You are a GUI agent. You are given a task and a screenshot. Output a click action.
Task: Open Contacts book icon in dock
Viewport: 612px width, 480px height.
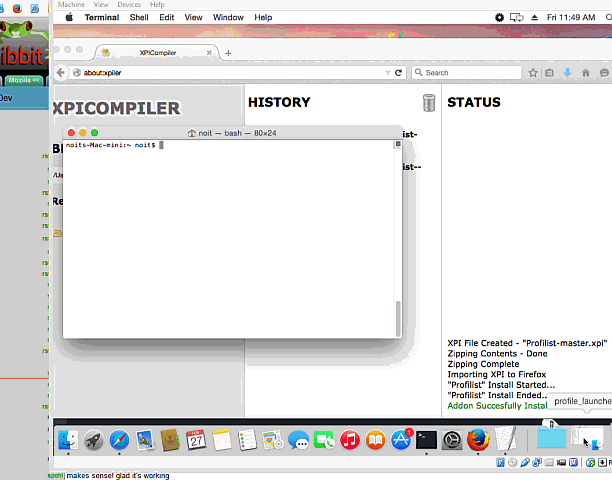170,440
